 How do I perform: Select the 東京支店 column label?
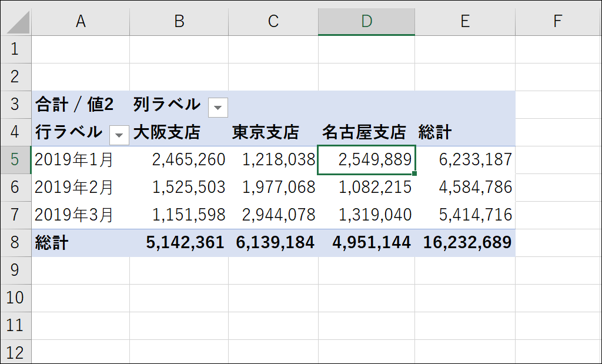coord(273,132)
